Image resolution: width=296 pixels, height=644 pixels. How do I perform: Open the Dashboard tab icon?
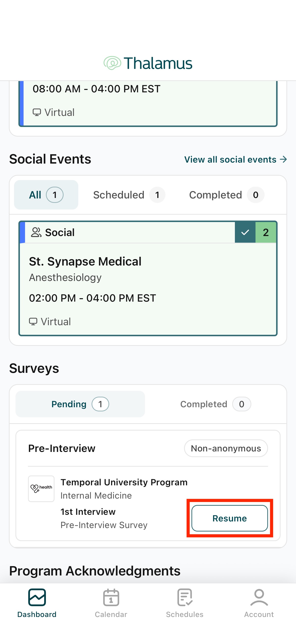click(37, 597)
